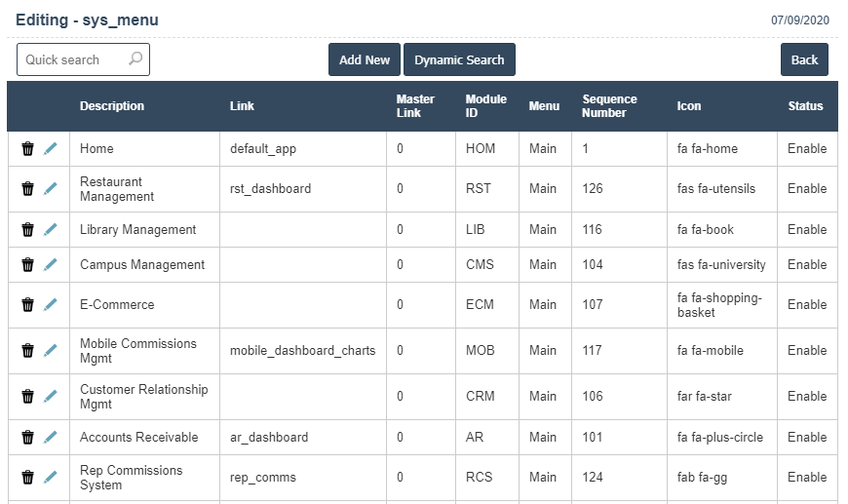This screenshot has height=504, width=848.
Task: Click the Status column header
Action: tap(805, 106)
